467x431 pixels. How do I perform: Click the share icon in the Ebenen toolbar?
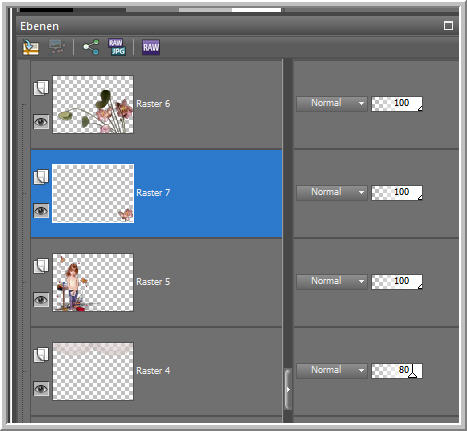pos(91,47)
